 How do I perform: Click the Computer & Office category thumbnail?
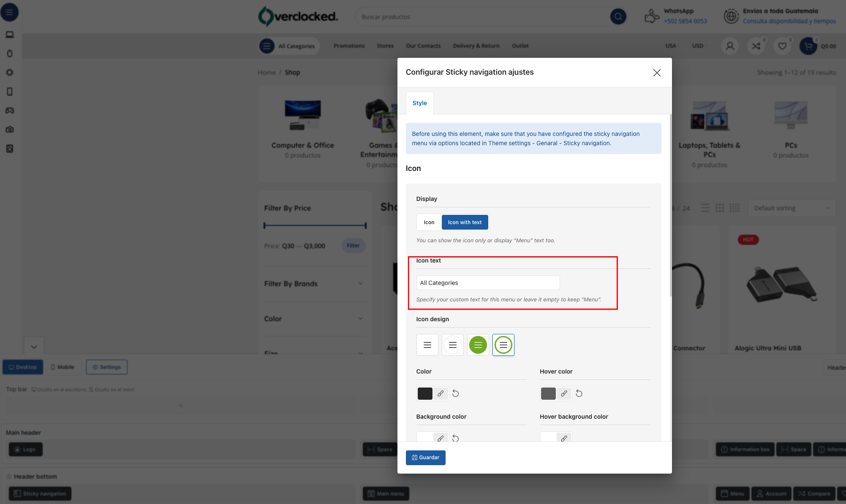tap(302, 115)
